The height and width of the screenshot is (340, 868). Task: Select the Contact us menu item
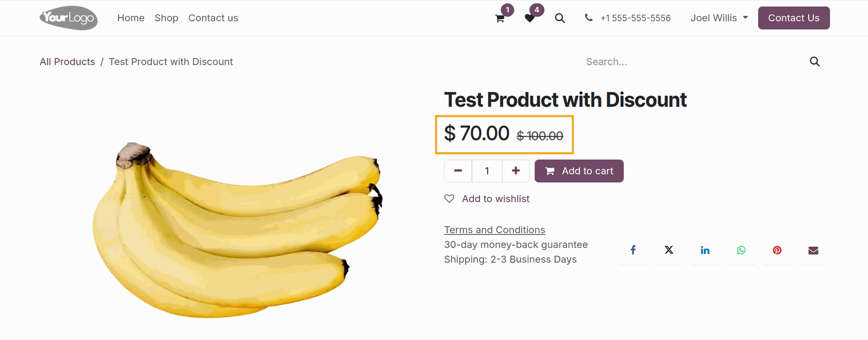pos(213,18)
